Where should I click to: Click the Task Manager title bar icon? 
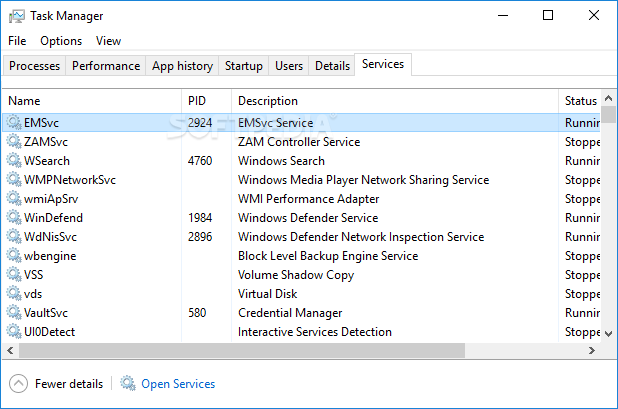coord(17,16)
